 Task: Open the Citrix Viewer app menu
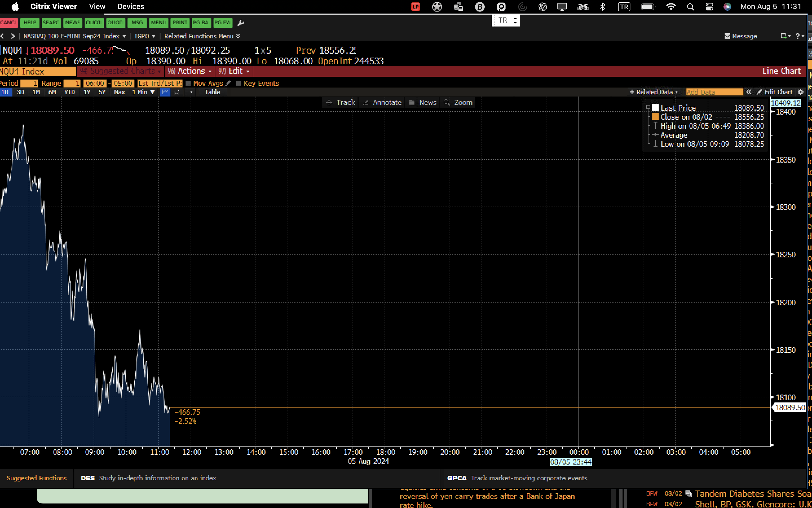coord(54,6)
